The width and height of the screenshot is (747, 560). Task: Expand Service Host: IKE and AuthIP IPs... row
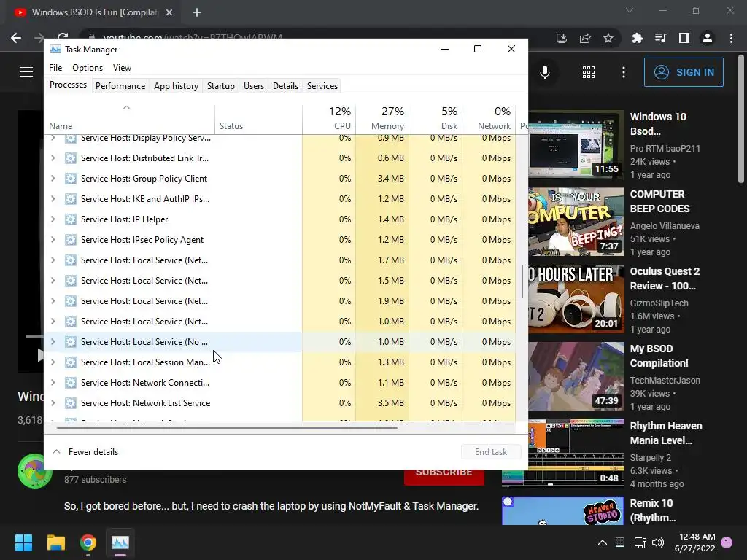pos(53,199)
